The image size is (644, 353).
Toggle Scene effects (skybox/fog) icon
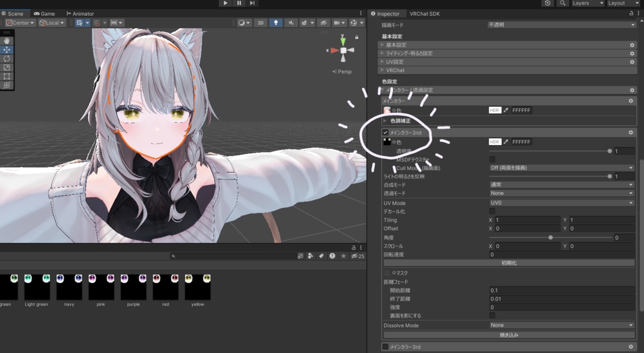point(304,23)
